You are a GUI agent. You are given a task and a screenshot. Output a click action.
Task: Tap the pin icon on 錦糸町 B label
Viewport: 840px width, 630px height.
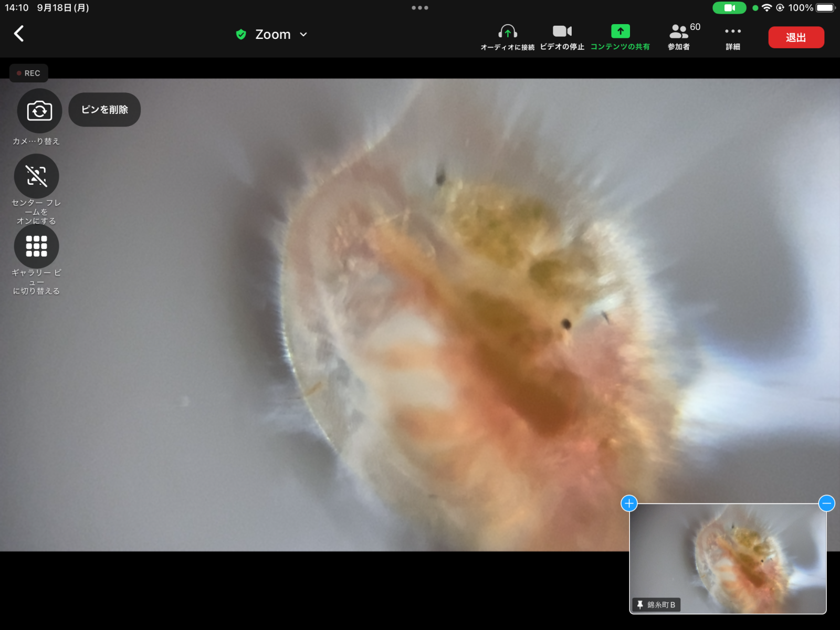[x=640, y=605]
